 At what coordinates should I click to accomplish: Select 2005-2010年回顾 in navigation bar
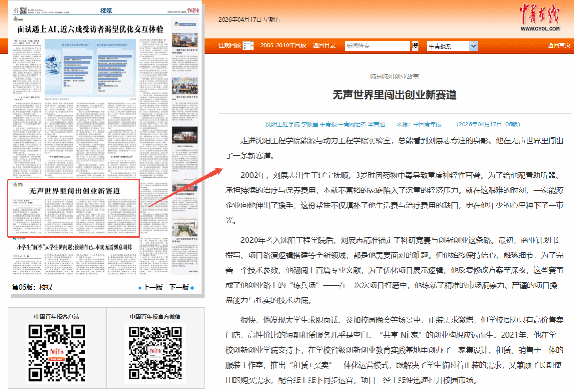point(283,46)
